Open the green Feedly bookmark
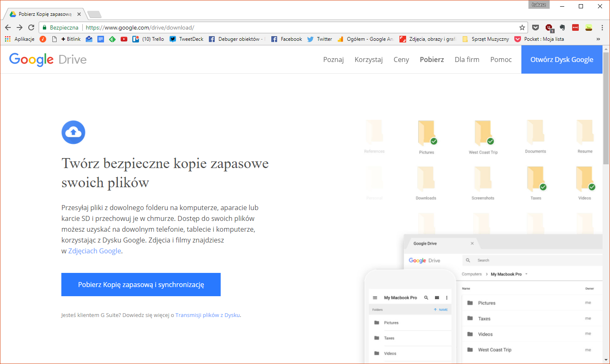The width and height of the screenshot is (610, 364). click(x=112, y=39)
